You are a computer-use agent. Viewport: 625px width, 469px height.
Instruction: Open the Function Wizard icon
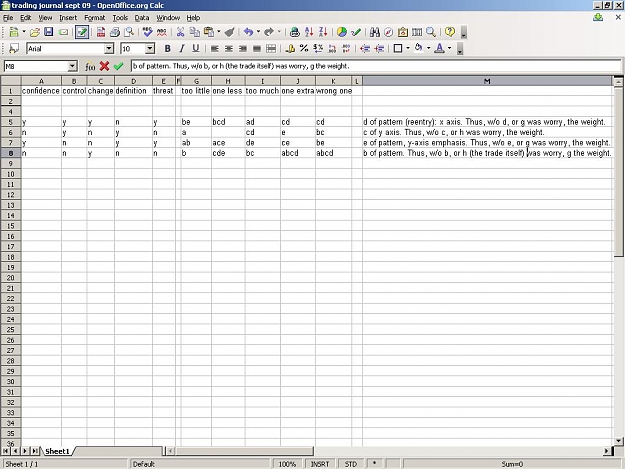tap(90, 66)
